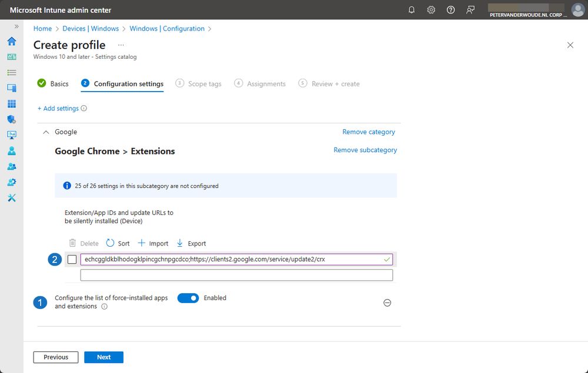The width and height of the screenshot is (588, 373).
Task: Click the Next button
Action: pos(104,357)
